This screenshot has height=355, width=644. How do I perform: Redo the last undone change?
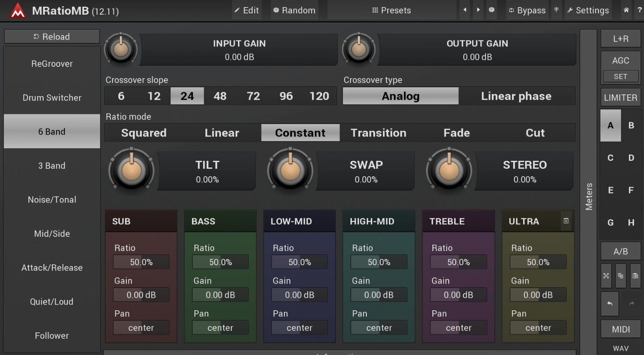click(631, 304)
